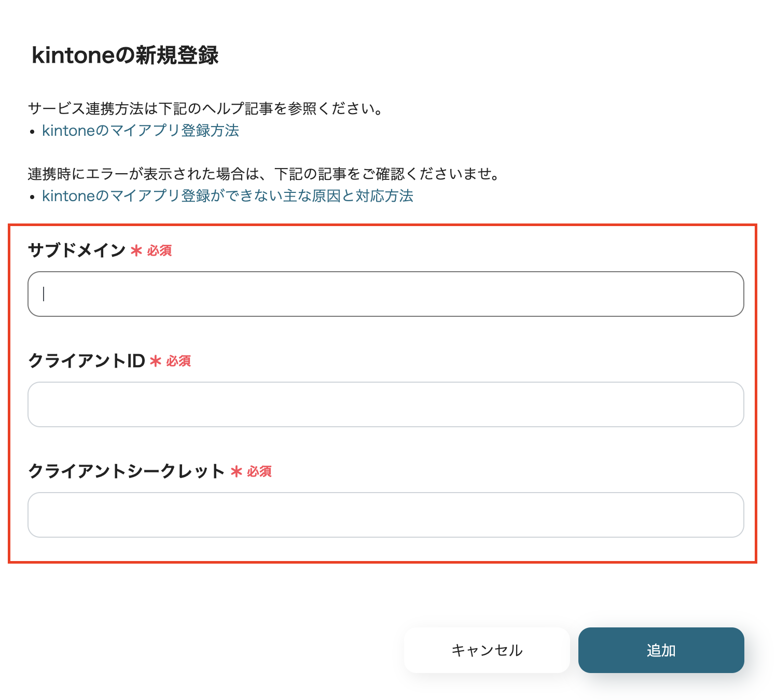
Task: Click the red asterisk beside クライアントシークレット
Action: [237, 472]
